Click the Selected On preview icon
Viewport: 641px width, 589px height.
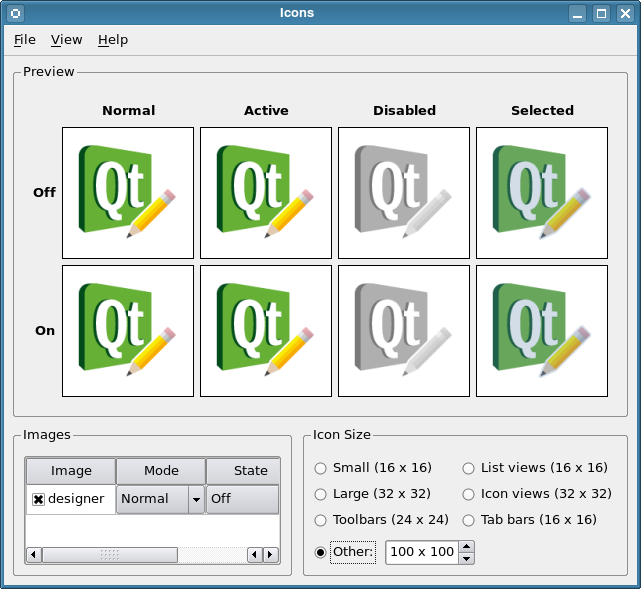542,331
